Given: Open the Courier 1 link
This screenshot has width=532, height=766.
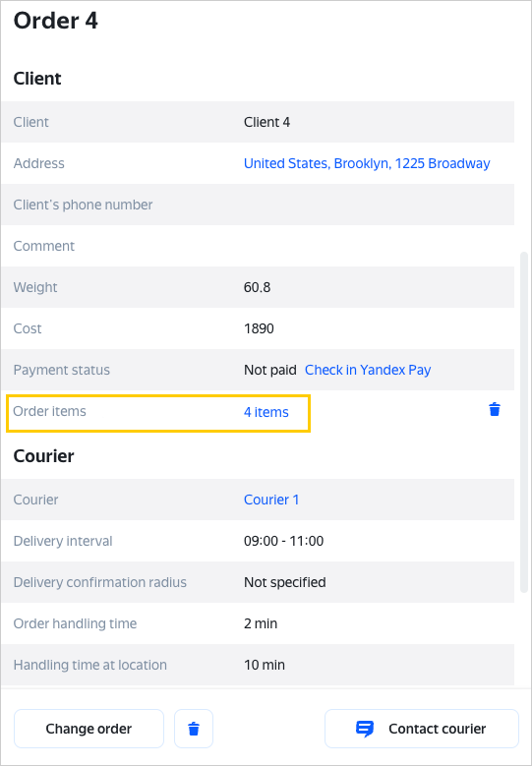Looking at the screenshot, I should [271, 500].
